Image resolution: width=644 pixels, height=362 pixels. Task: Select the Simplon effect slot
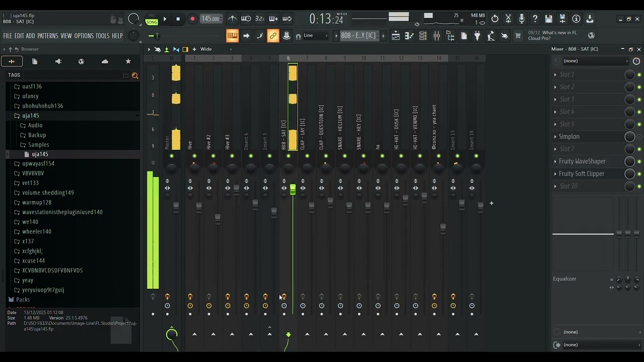pyautogui.click(x=569, y=137)
